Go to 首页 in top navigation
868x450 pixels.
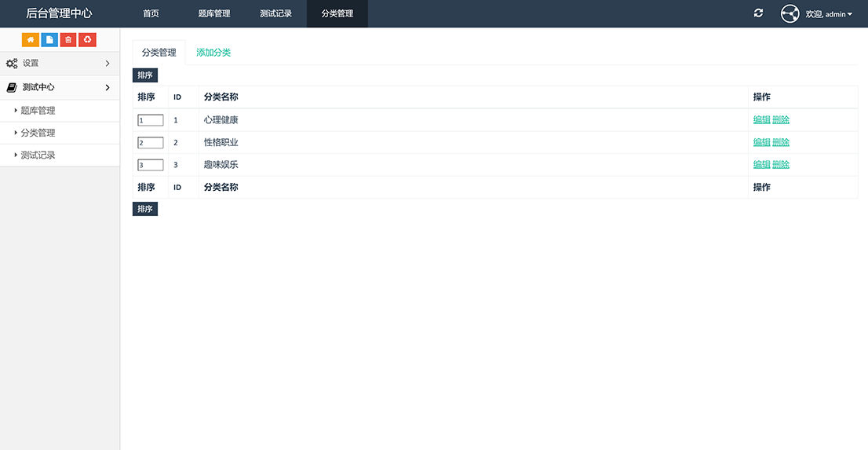pyautogui.click(x=151, y=14)
